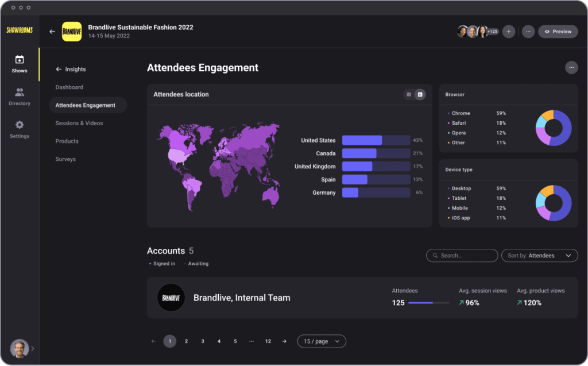This screenshot has width=588, height=366.
Task: Click the United States progress bar
Action: tap(376, 140)
